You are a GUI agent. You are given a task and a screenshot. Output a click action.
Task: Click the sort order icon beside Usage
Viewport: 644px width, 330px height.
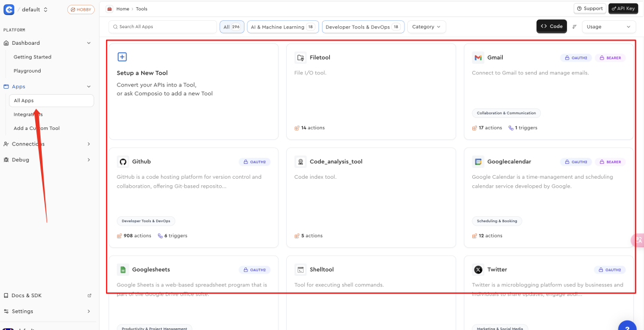pyautogui.click(x=574, y=27)
